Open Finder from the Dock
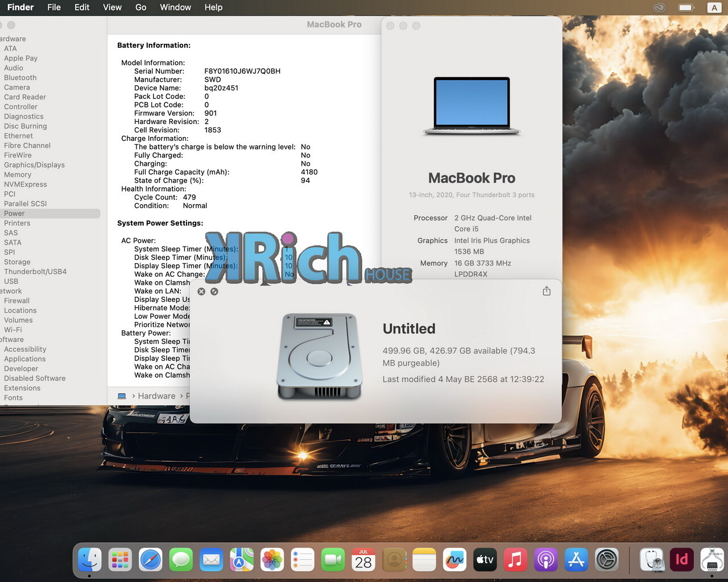This screenshot has width=728, height=582. (x=90, y=560)
